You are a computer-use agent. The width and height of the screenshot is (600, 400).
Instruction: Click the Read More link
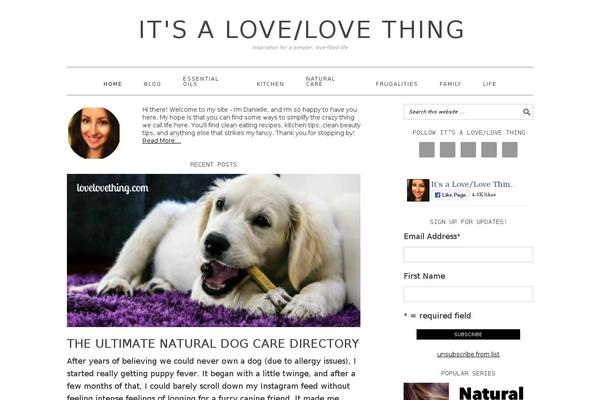(x=161, y=141)
